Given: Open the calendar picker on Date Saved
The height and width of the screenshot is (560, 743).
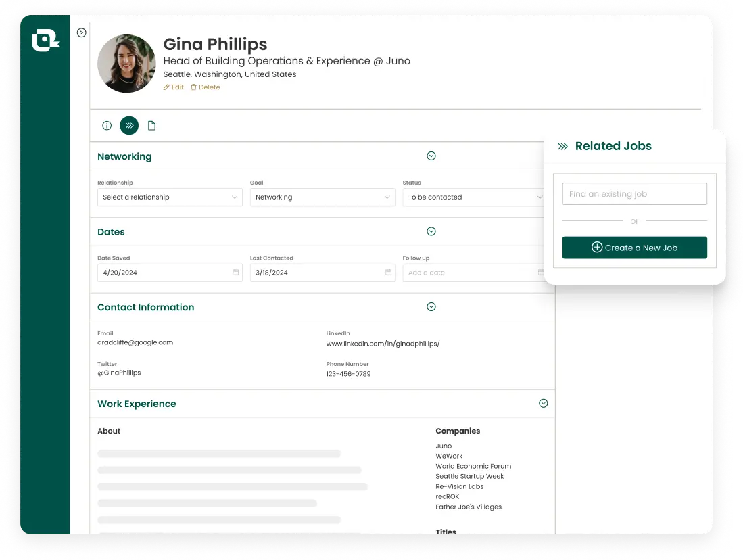Looking at the screenshot, I should point(235,273).
